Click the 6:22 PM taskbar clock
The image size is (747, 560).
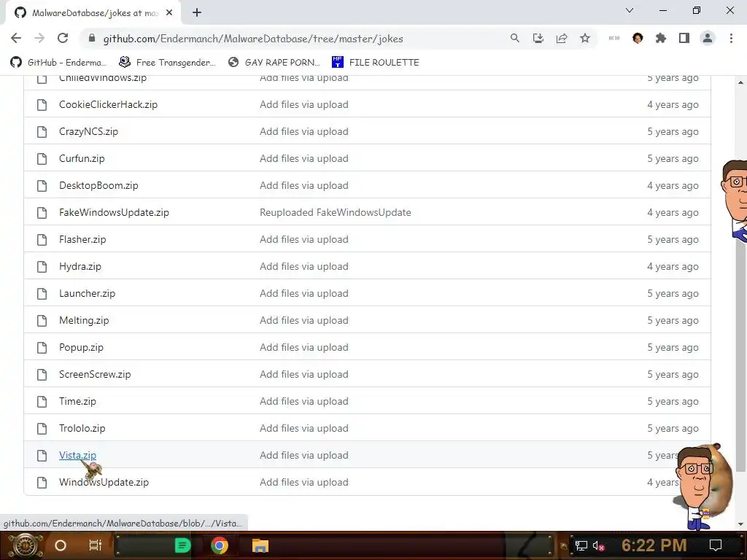click(654, 545)
